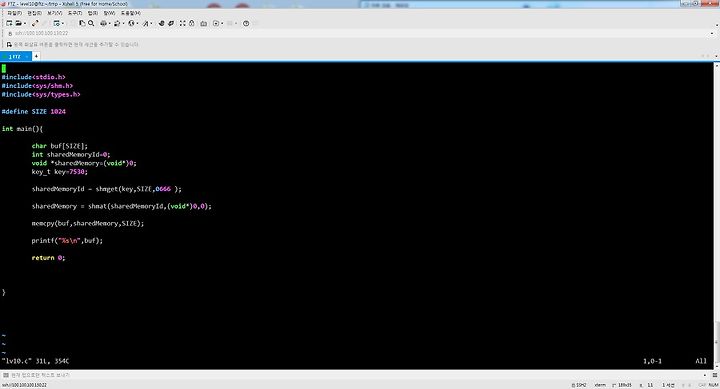The width and height of the screenshot is (720, 389).
Task: Click the compose bar left icon
Action: pos(6,375)
